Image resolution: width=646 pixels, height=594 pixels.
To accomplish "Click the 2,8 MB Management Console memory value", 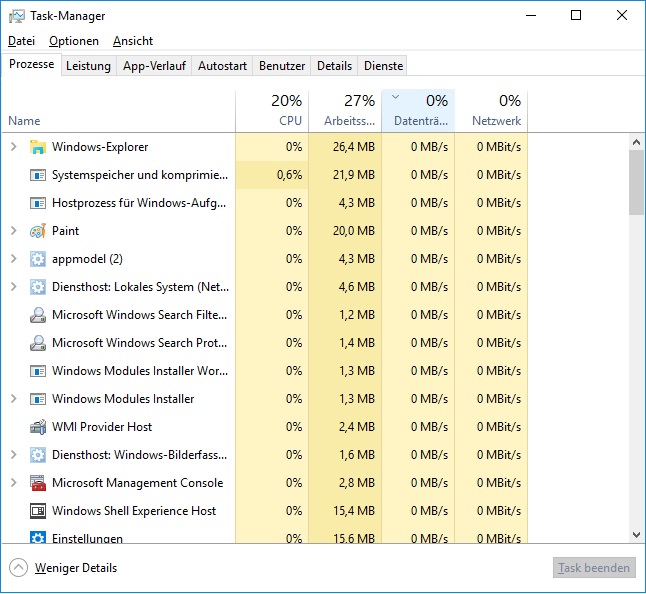I will (x=357, y=483).
